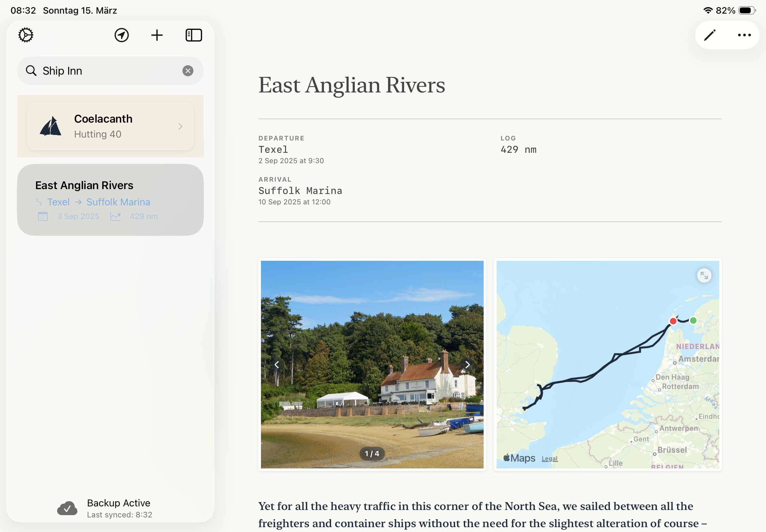Open the more options ellipsis menu
Screen dimensions: 766x532
tap(743, 35)
